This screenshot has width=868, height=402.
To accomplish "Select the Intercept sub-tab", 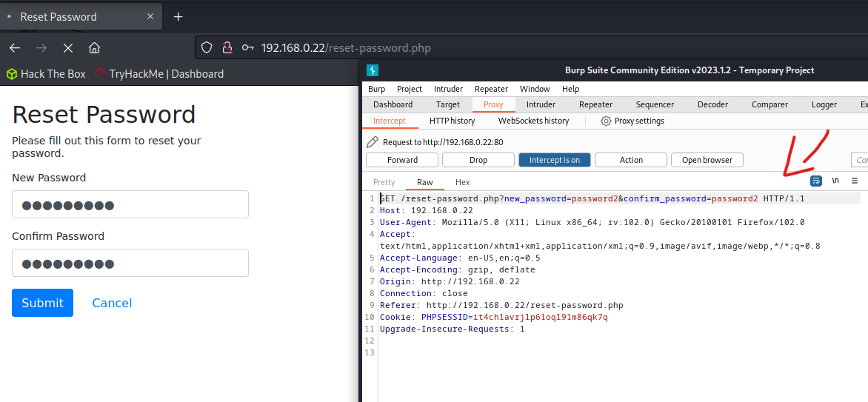I will 389,121.
